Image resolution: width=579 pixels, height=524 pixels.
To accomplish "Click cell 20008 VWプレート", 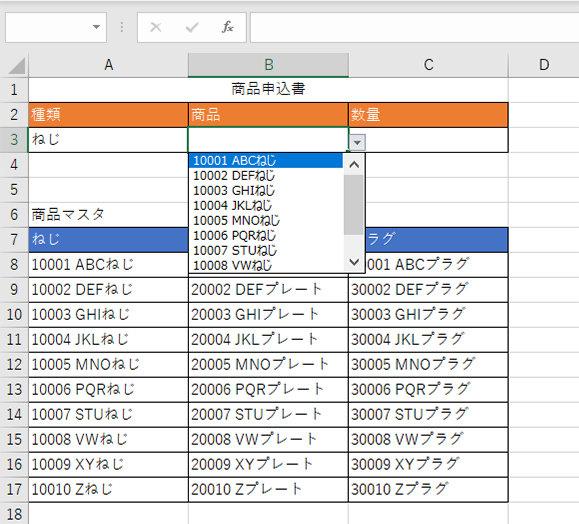I will [268, 439].
